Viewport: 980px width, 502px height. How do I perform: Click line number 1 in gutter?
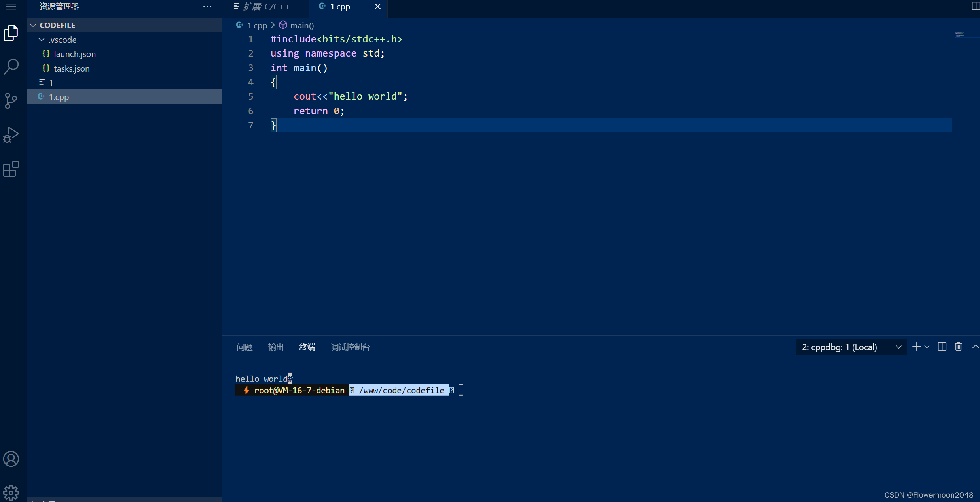[250, 39]
